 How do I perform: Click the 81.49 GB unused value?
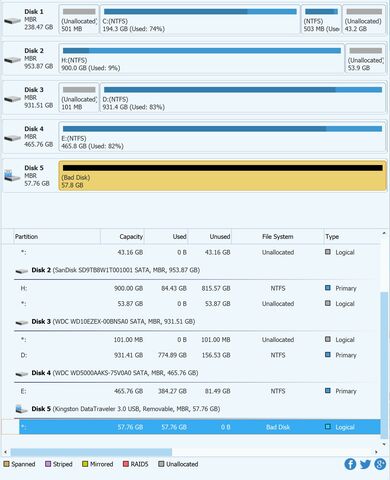pyautogui.click(x=217, y=391)
